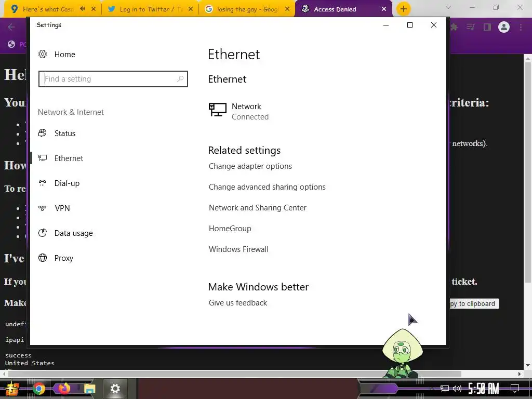Open Change adapter options
The width and height of the screenshot is (532, 399).
pos(250,166)
